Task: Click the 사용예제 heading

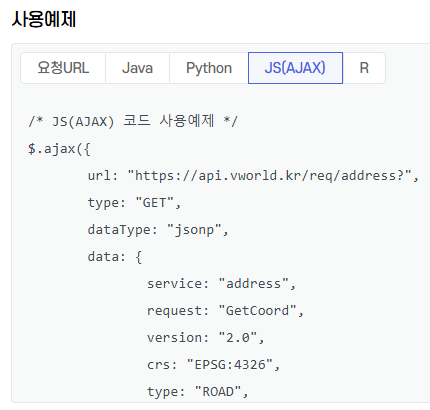Action: click(x=44, y=19)
